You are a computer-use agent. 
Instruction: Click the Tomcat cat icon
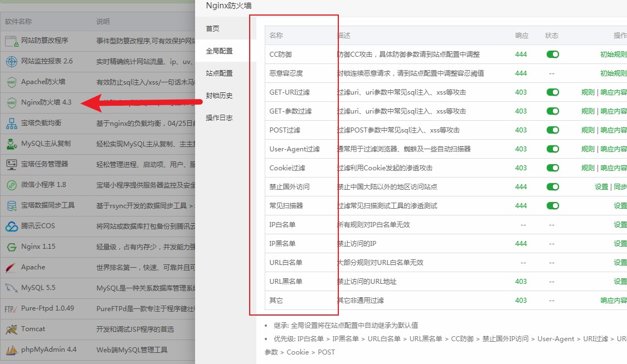pyautogui.click(x=11, y=329)
